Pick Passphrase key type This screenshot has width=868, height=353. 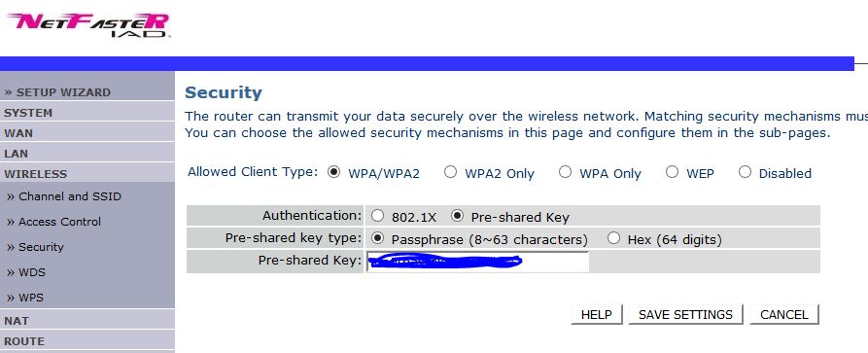click(377, 238)
